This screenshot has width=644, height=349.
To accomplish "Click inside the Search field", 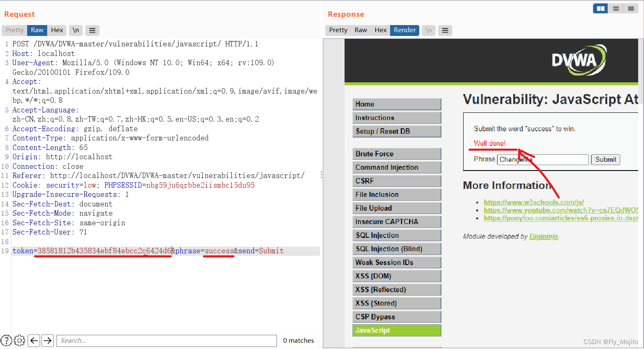I will click(x=166, y=340).
